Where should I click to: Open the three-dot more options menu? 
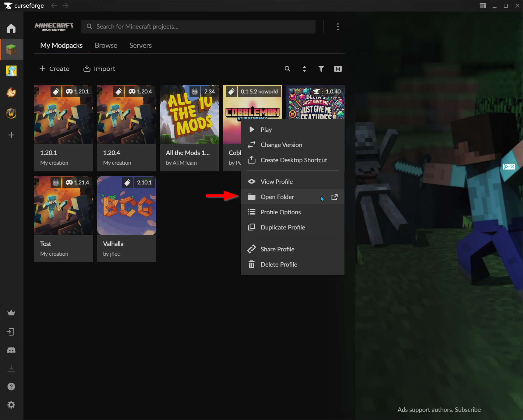pos(338,27)
